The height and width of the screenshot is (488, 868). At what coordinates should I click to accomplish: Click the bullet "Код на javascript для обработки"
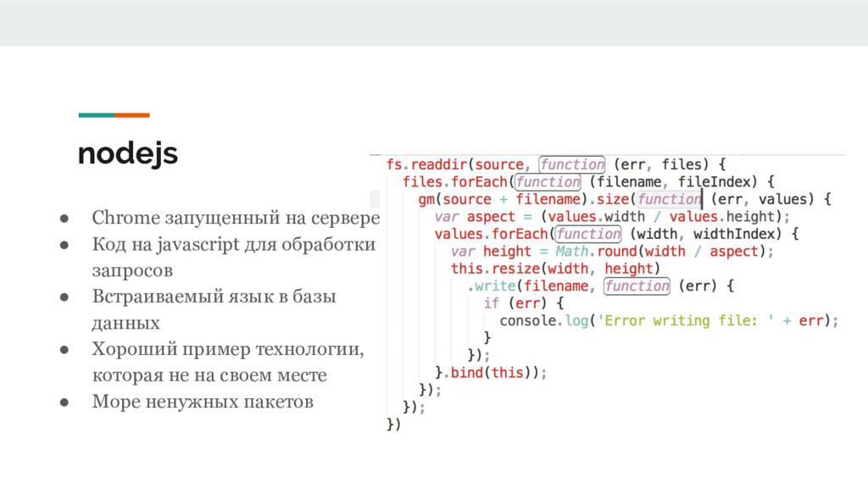234,245
